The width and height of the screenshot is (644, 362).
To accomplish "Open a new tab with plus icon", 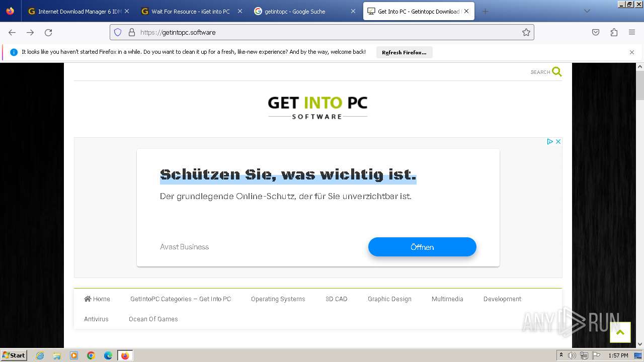I will [485, 11].
